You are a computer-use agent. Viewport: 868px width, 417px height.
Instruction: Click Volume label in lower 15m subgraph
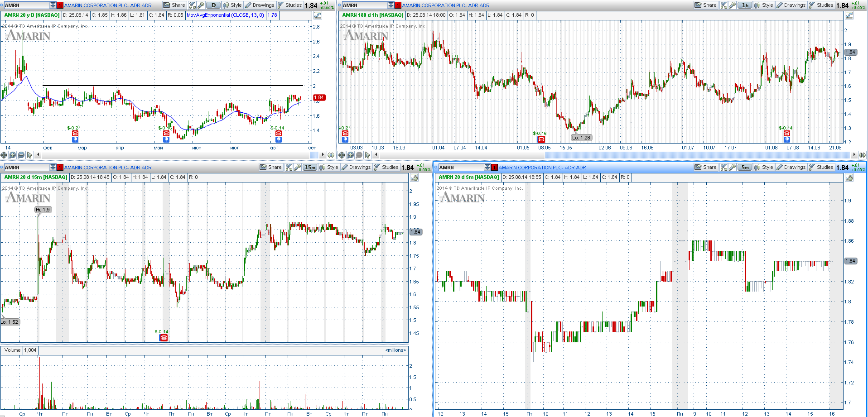pyautogui.click(x=13, y=350)
